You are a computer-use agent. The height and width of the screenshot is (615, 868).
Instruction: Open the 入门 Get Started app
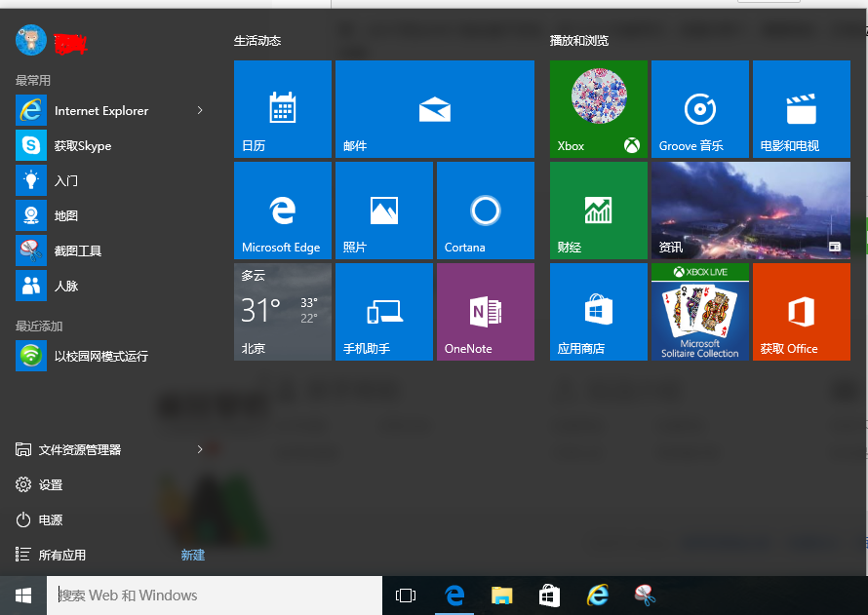111,180
